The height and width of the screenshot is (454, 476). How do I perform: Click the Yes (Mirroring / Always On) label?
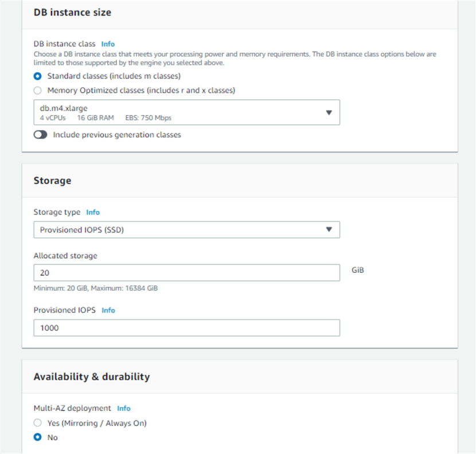(97, 423)
